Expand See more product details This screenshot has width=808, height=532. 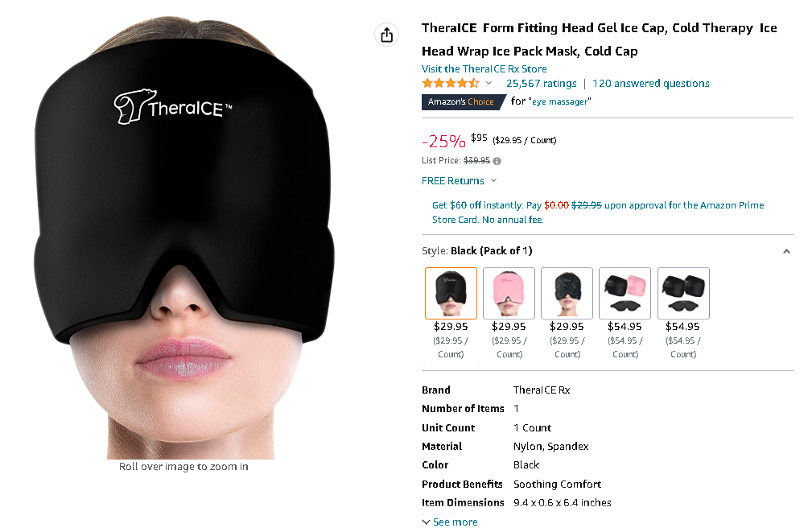[x=450, y=522]
